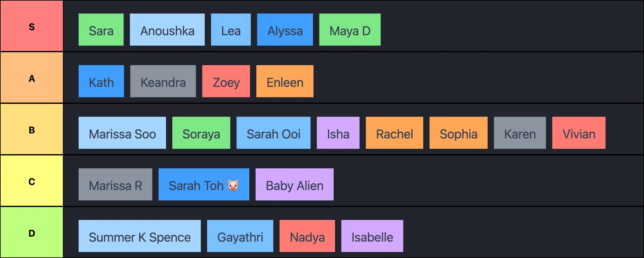Click the yellow C tier label

31,181
